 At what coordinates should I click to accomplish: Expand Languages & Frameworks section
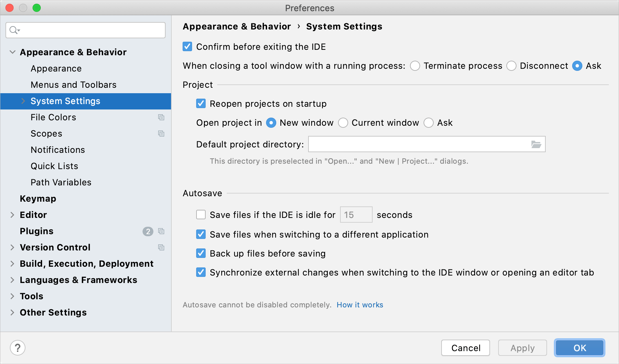coord(12,280)
